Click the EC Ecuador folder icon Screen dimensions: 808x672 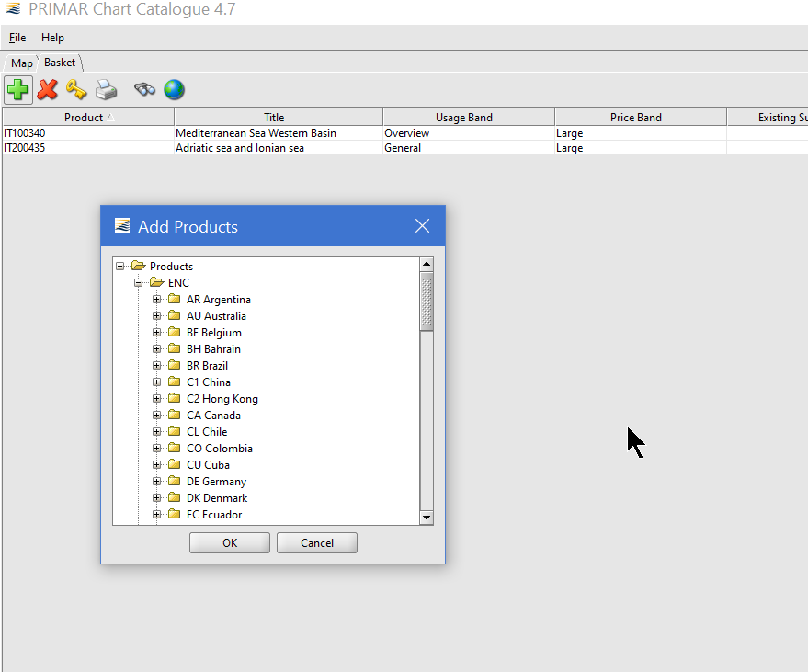coord(174,513)
